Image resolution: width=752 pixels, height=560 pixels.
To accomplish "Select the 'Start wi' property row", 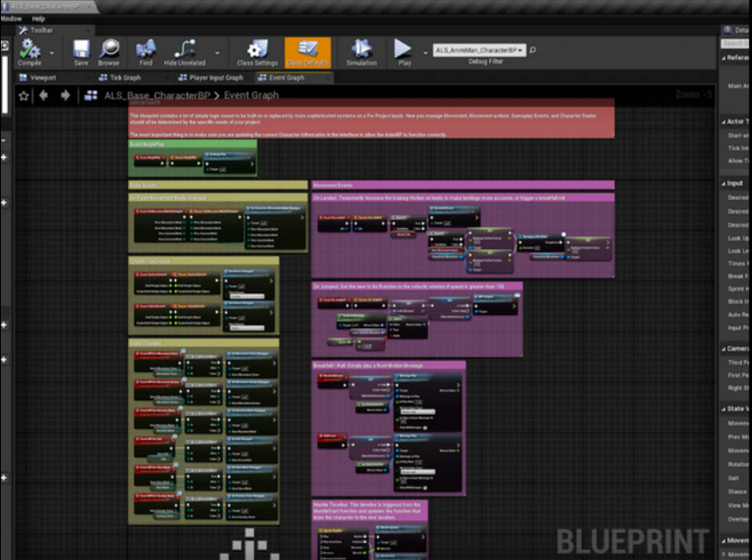I will [x=738, y=135].
